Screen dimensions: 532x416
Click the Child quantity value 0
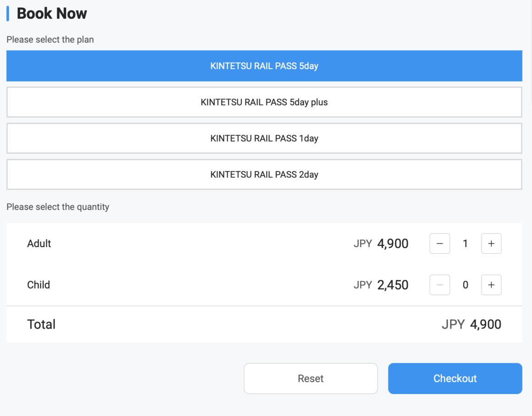click(x=465, y=285)
